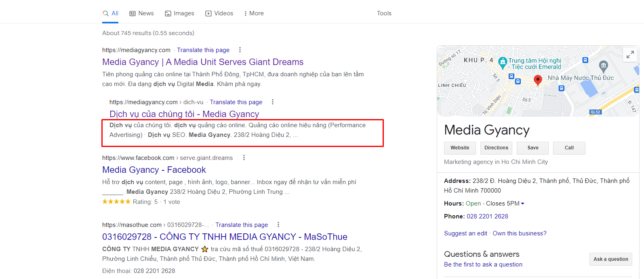Click the star icon in the MaSoThue snippet
Screen dimensions: 644x279
(205, 249)
